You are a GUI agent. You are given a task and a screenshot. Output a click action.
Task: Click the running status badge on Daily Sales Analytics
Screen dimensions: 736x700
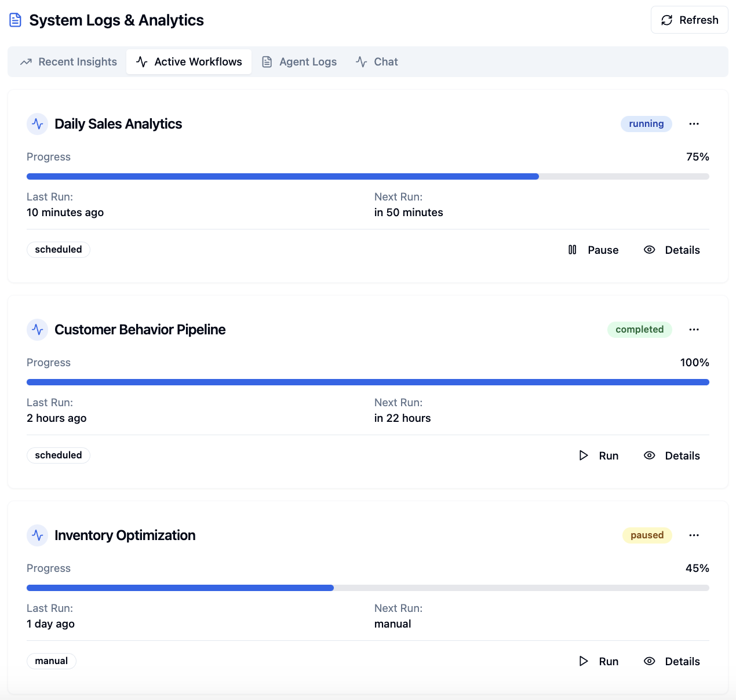(646, 123)
